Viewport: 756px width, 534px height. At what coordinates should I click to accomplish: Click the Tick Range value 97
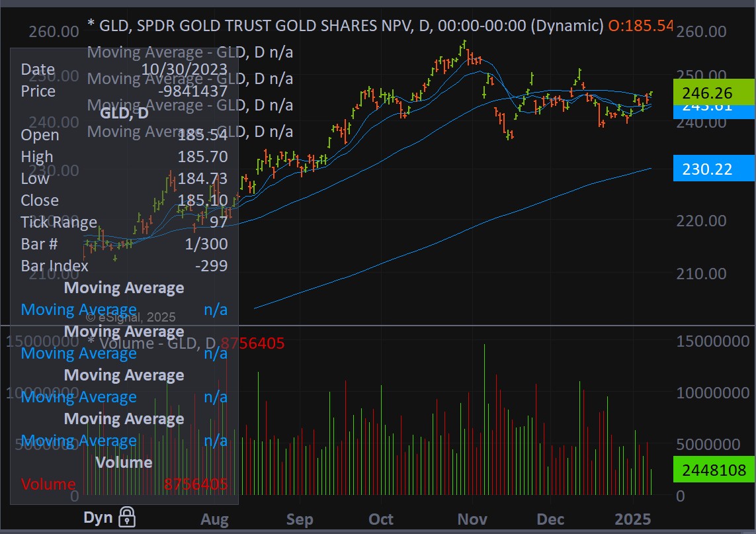pos(218,222)
